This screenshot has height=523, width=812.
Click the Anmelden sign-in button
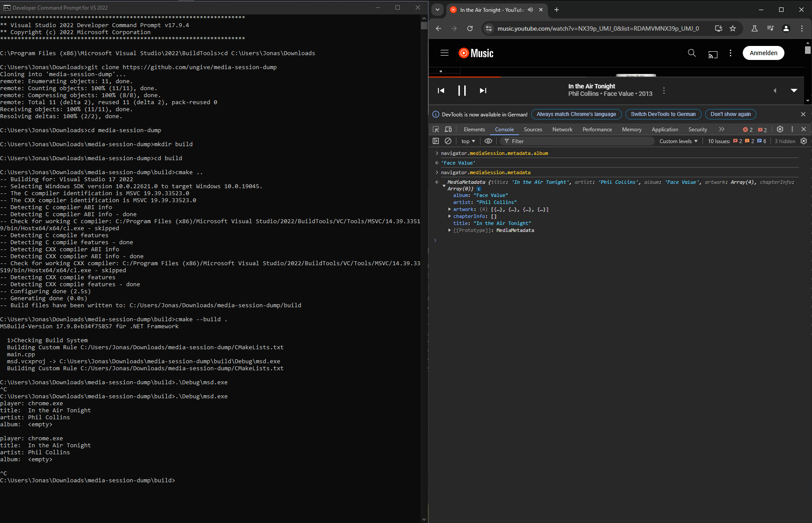tap(763, 53)
